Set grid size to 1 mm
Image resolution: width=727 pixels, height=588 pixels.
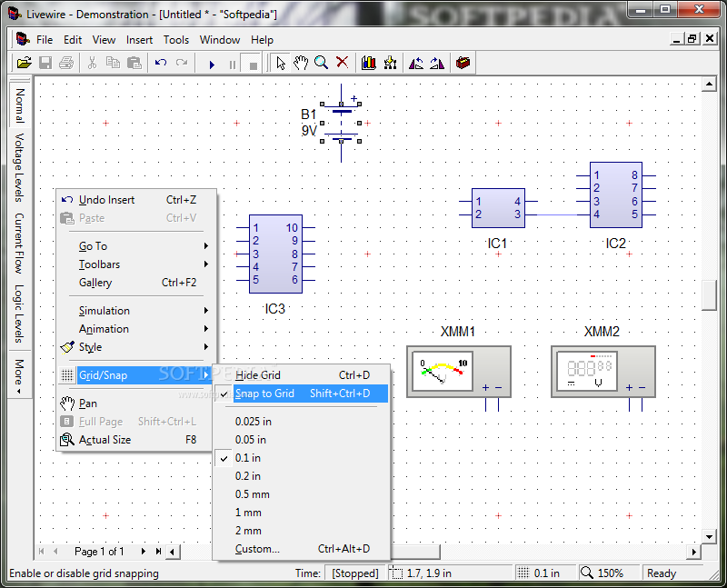point(302,513)
